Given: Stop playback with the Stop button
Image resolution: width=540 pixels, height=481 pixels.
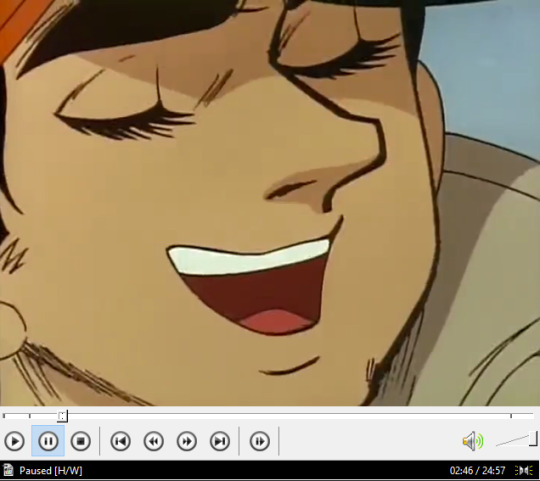Looking at the screenshot, I should point(81,441).
